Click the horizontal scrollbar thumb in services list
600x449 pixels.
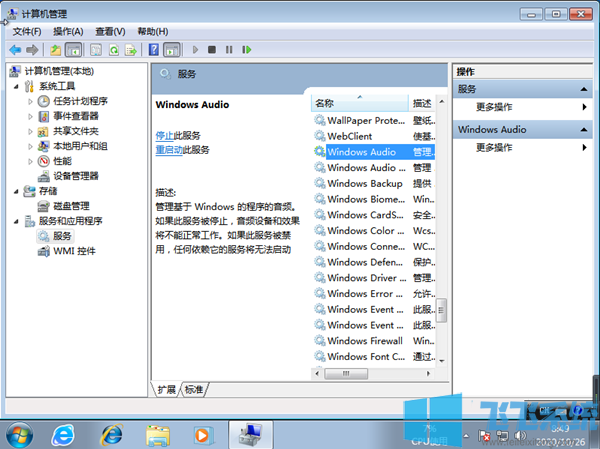(x=346, y=373)
